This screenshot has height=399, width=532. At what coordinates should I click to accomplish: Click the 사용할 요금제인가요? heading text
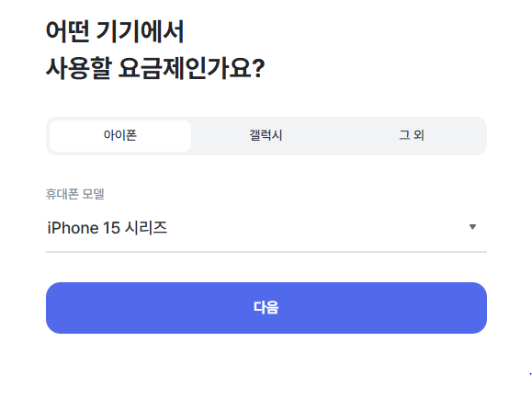[155, 68]
